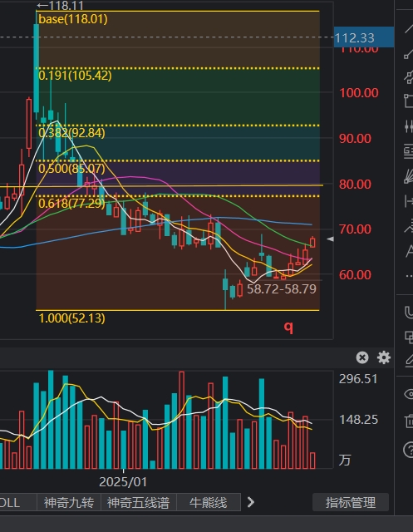Click the 90.00 price axis label
Image resolution: width=413 pixels, height=532 pixels.
[x=356, y=139]
